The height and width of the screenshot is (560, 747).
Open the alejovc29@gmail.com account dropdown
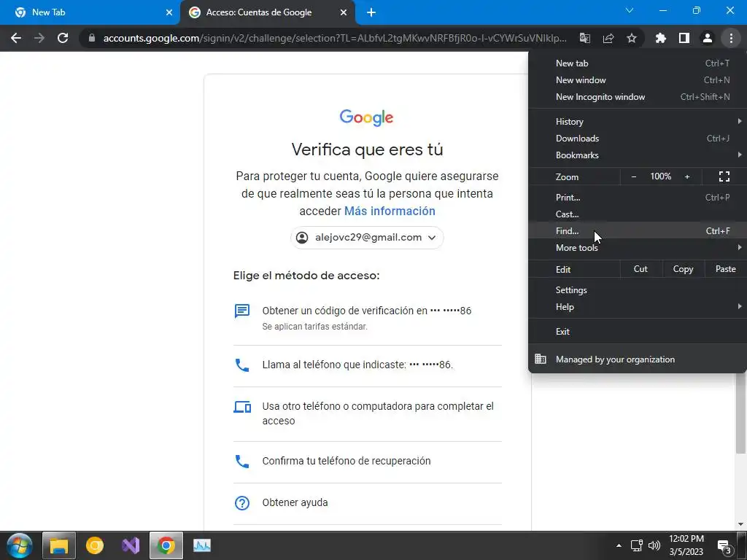point(367,237)
